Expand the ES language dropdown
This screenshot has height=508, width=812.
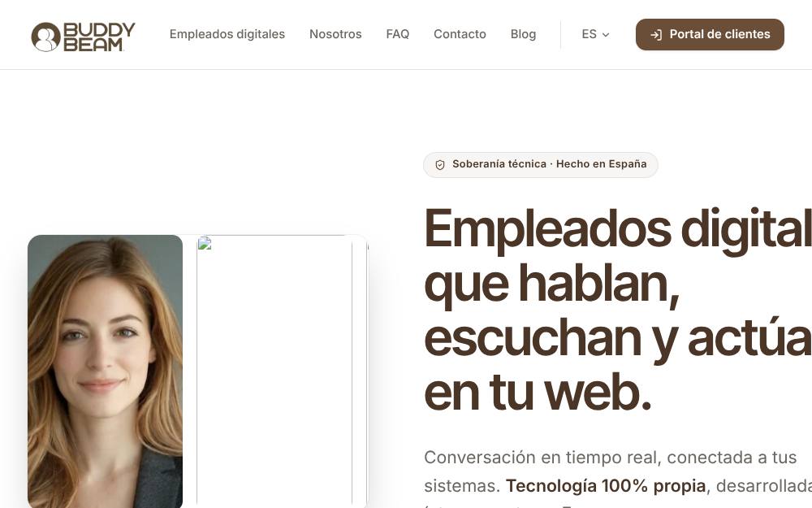[595, 34]
